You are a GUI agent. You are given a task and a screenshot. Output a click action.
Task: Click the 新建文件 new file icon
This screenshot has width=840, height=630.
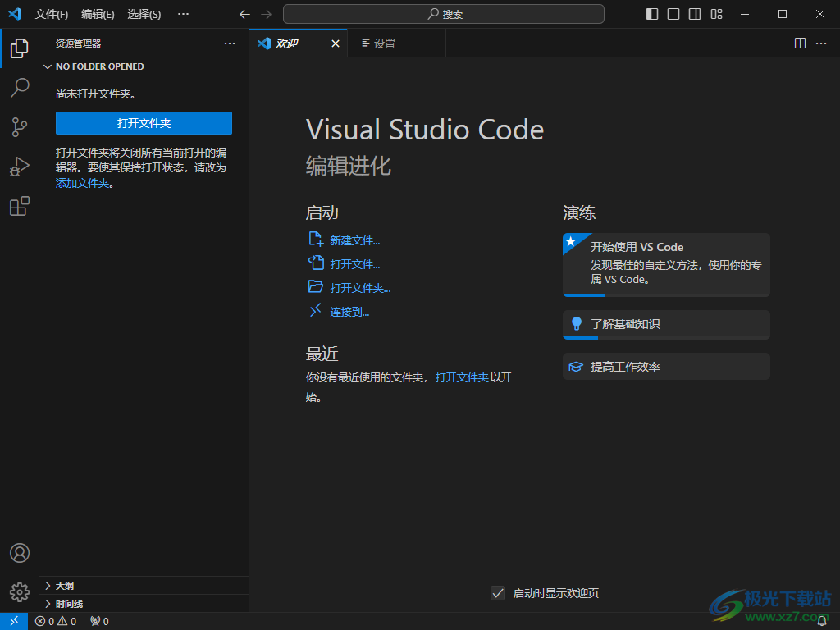[x=316, y=239]
